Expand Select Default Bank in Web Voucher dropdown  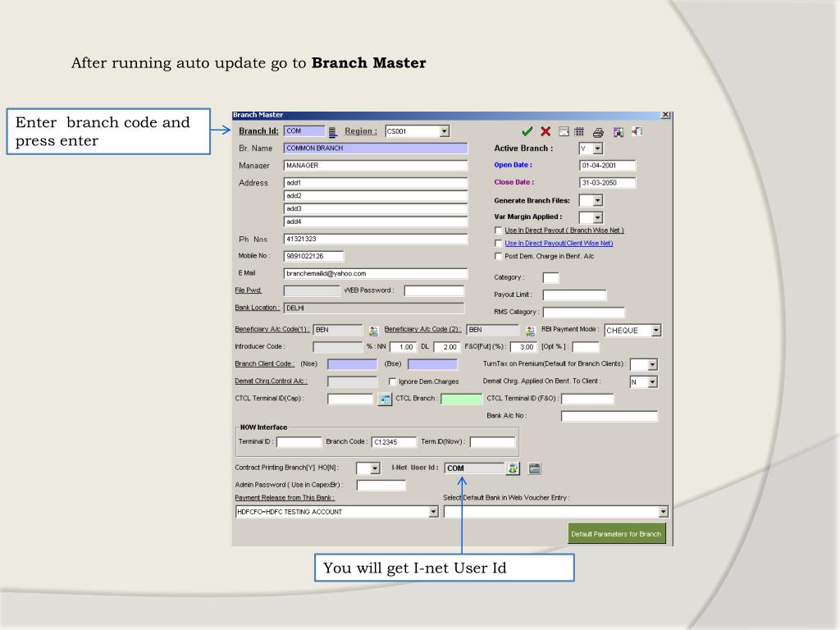[663, 512]
